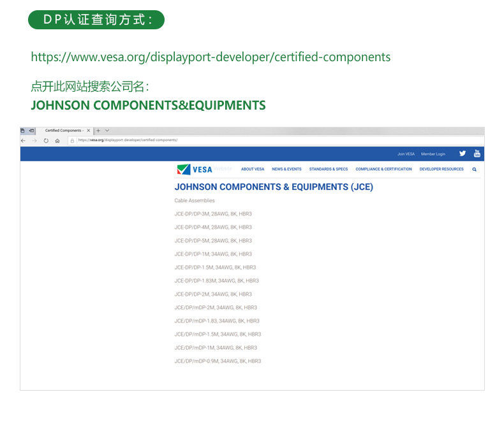This screenshot has height=427, width=504.
Task: Click the Join VESA link
Action: (406, 154)
